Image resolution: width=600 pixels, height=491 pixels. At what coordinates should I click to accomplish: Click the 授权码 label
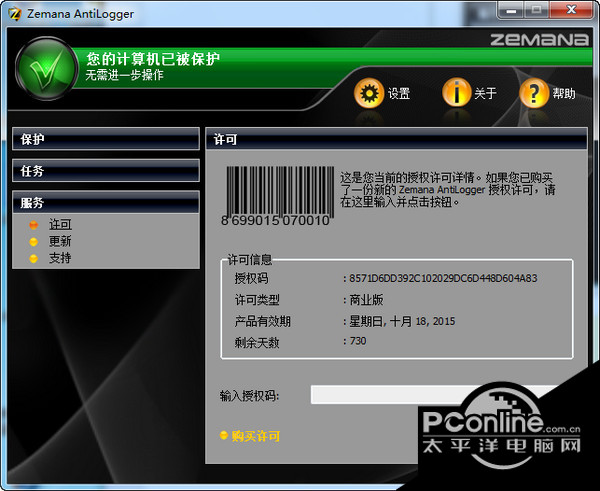click(251, 278)
